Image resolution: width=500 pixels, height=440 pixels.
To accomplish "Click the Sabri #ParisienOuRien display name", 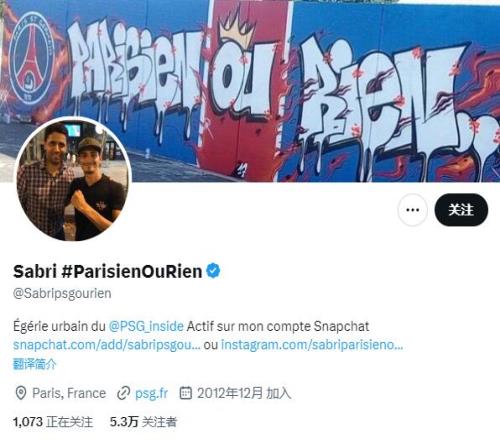I will (107, 271).
